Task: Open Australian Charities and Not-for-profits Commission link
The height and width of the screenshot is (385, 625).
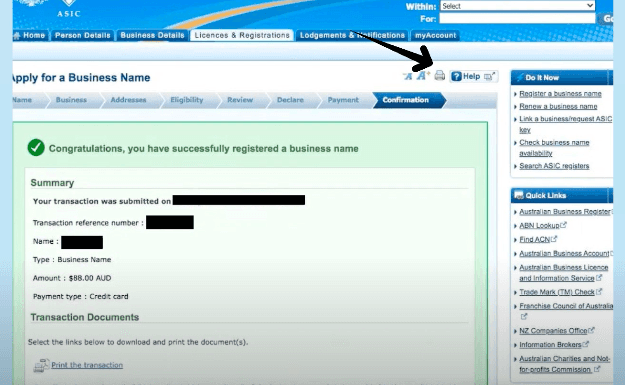Action: [564, 364]
